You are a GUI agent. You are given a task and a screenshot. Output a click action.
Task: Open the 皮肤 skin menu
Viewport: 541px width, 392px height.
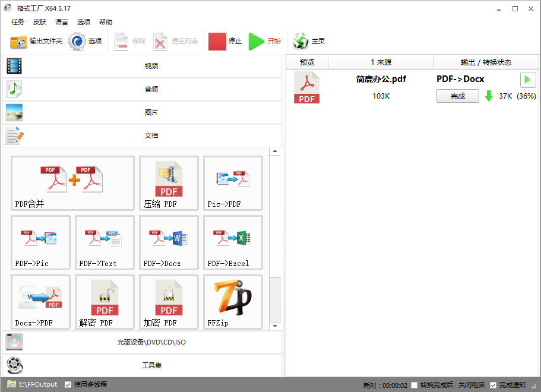(40, 22)
